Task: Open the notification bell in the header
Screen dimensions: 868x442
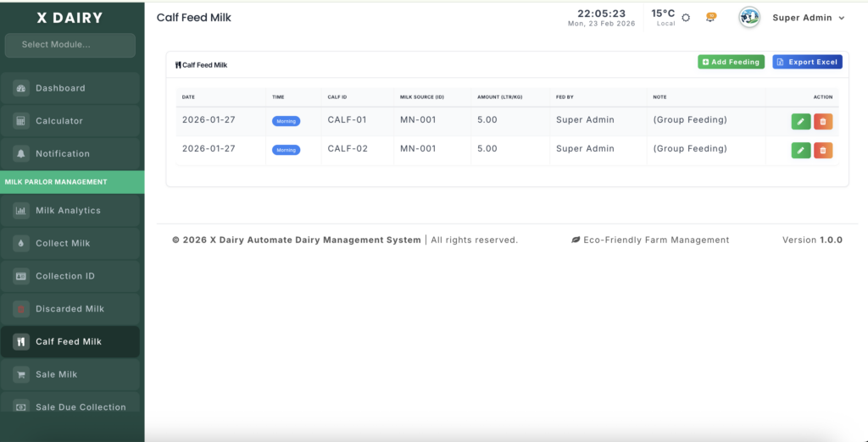Action: 711,17
